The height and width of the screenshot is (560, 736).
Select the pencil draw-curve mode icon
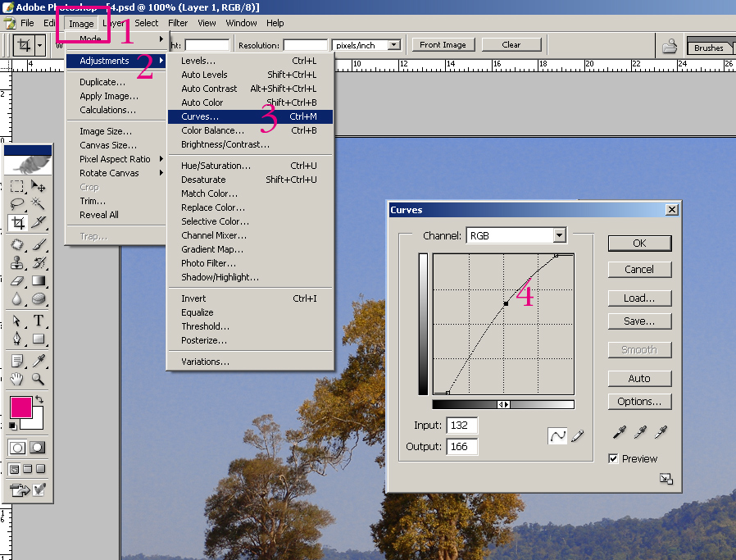578,437
